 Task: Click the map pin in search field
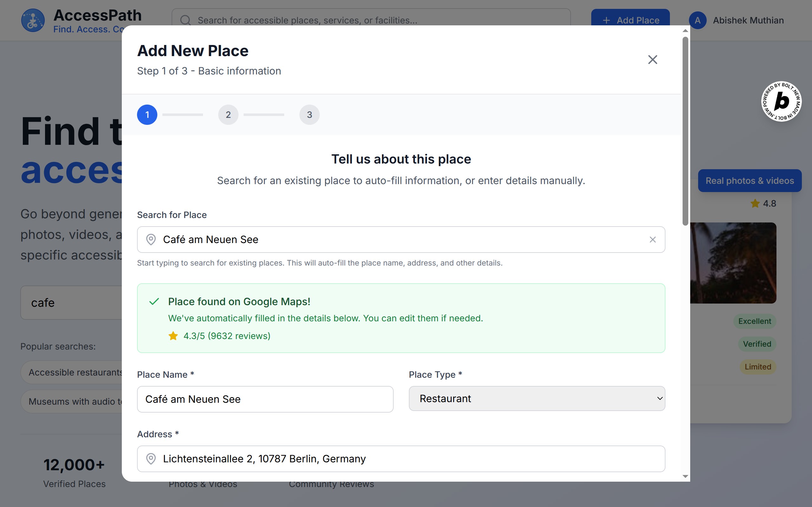point(151,240)
